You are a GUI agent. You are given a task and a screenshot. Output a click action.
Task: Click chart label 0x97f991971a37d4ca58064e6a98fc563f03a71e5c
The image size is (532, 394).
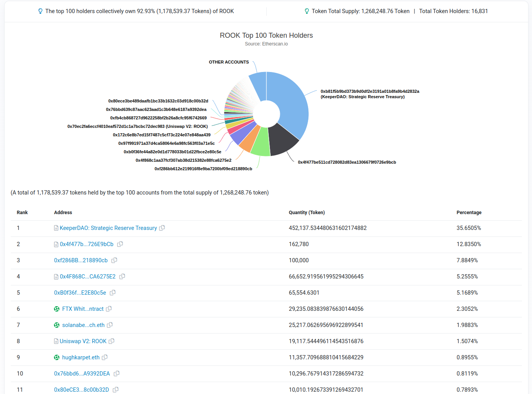pos(167,143)
